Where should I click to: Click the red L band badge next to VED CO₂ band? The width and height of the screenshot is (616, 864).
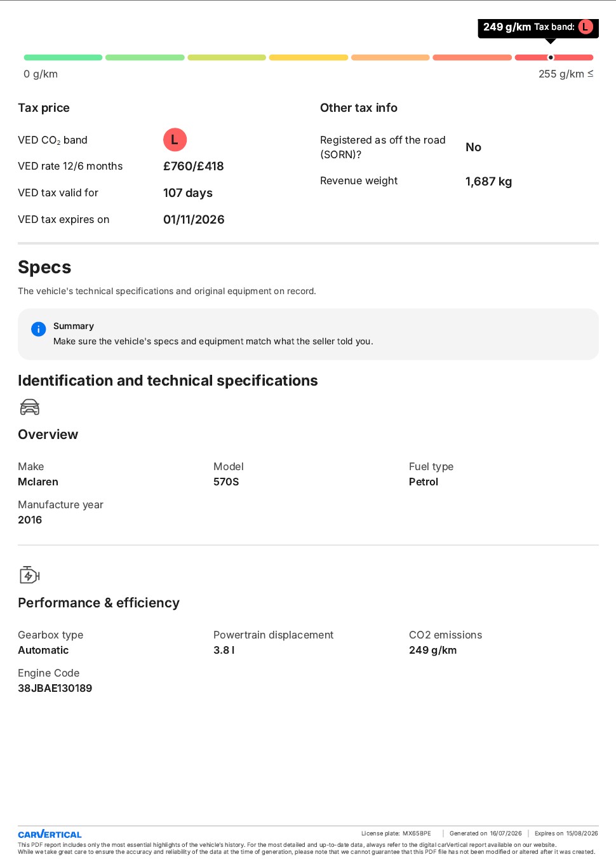(x=175, y=140)
